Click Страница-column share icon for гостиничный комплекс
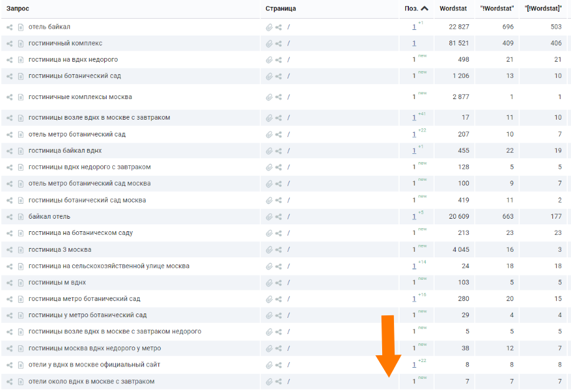 (279, 43)
